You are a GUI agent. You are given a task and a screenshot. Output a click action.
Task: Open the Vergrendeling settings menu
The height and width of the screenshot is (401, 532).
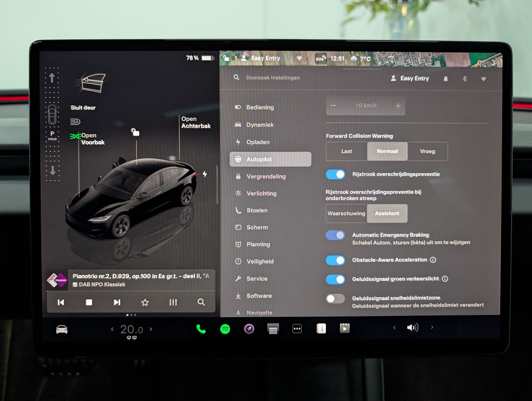[266, 176]
